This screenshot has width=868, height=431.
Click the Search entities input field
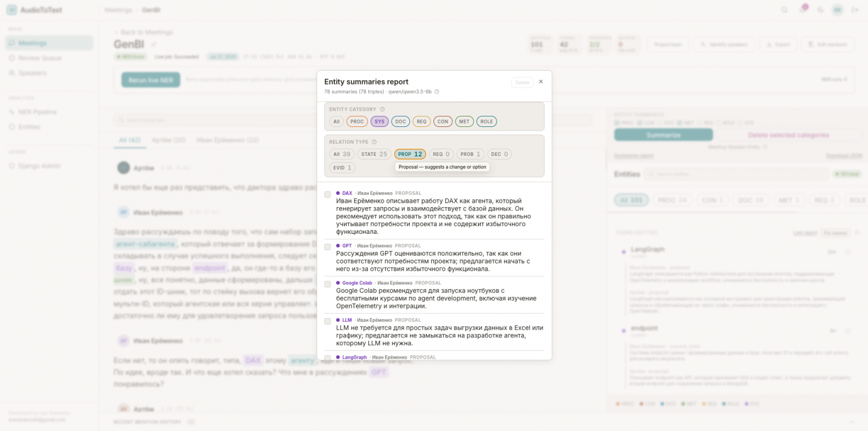(736, 174)
